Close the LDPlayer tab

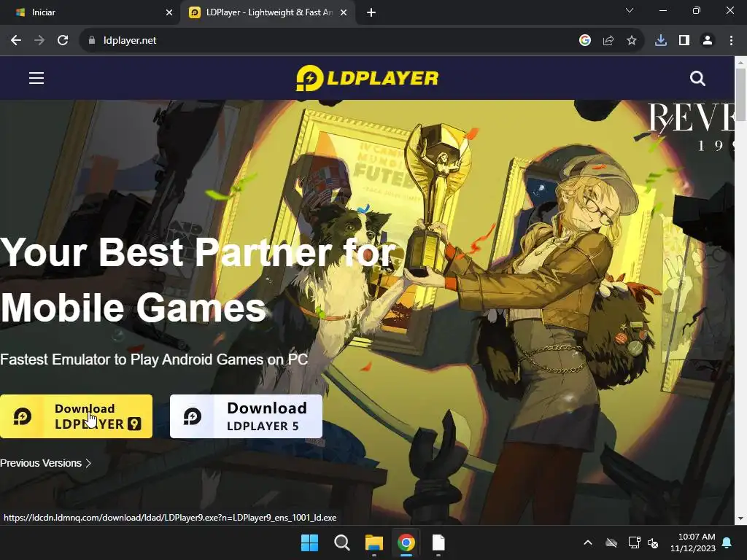344,13
